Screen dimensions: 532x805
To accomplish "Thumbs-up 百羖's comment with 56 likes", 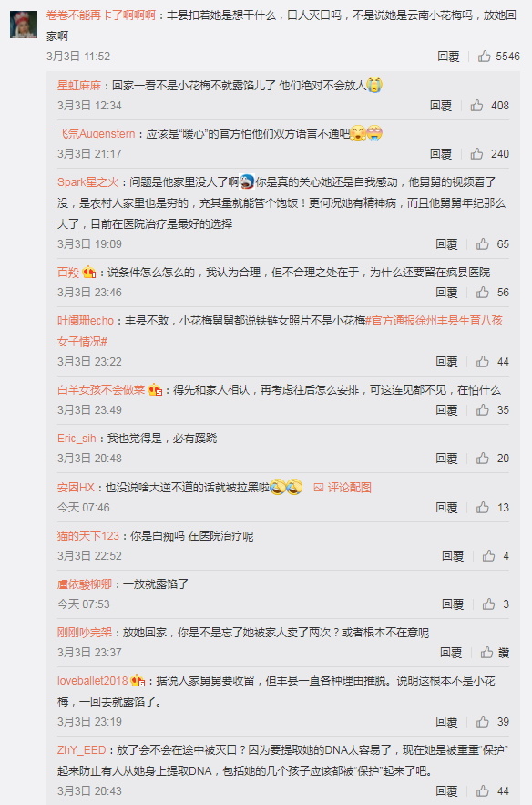I will tap(482, 292).
